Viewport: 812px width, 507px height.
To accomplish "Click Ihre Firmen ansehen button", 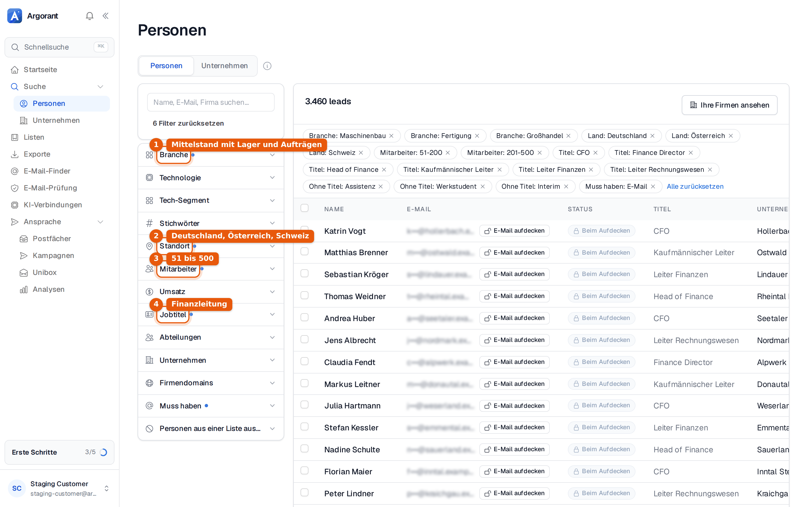I will (729, 105).
